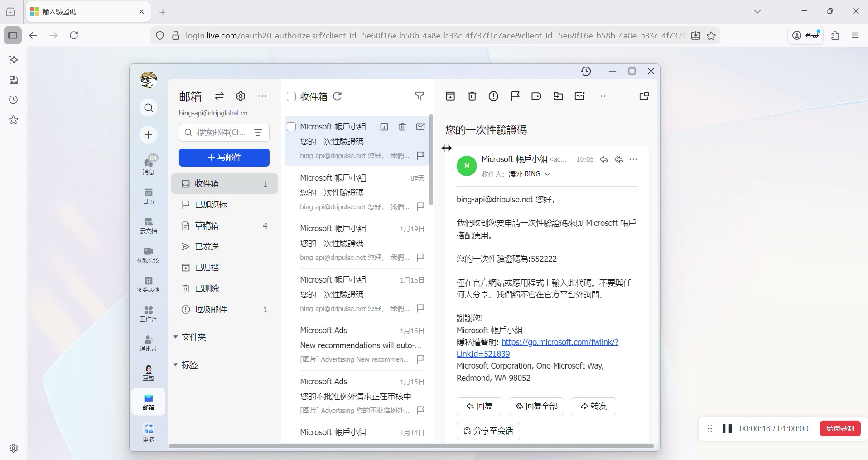Open message more options beside reply icons
This screenshot has width=868, height=460.
[633, 159]
